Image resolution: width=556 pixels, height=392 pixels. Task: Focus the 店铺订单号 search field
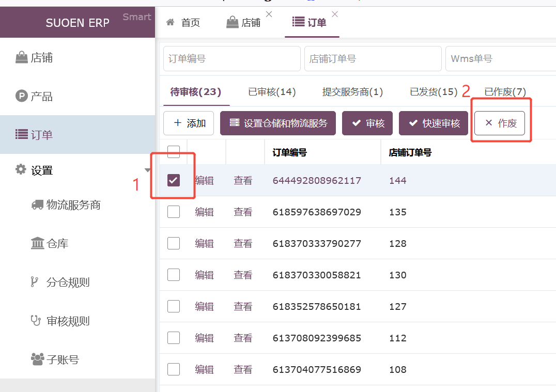click(373, 58)
